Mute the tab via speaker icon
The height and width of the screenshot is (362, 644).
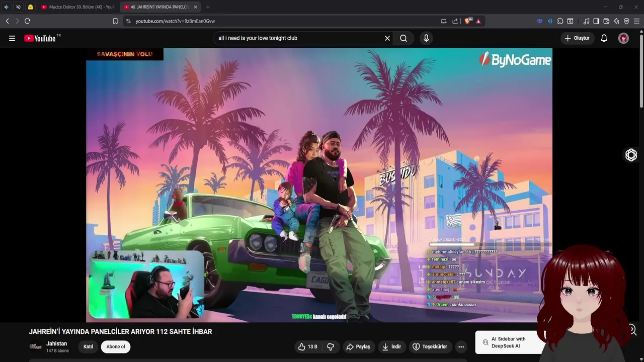click(133, 7)
